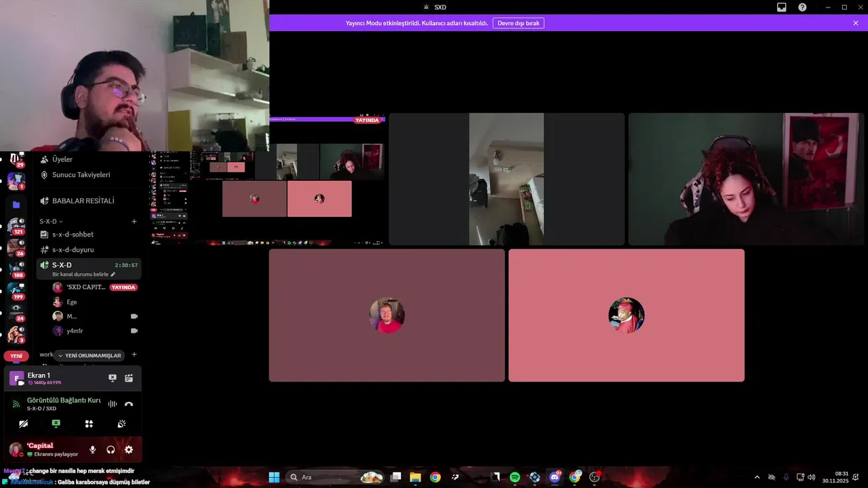The image size is (868, 488).
Task: Open Discord user settings gear
Action: 129,449
